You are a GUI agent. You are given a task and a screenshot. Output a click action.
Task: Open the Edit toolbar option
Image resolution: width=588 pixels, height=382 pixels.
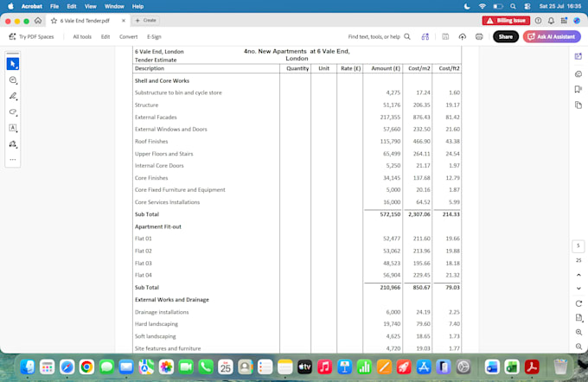105,37
